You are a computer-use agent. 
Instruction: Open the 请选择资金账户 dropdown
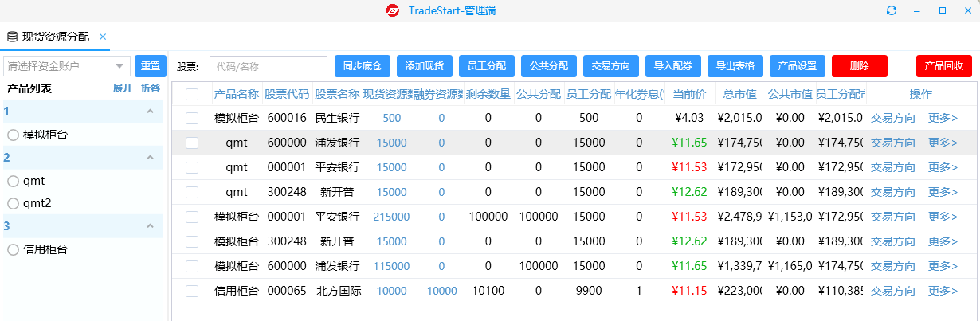(67, 66)
